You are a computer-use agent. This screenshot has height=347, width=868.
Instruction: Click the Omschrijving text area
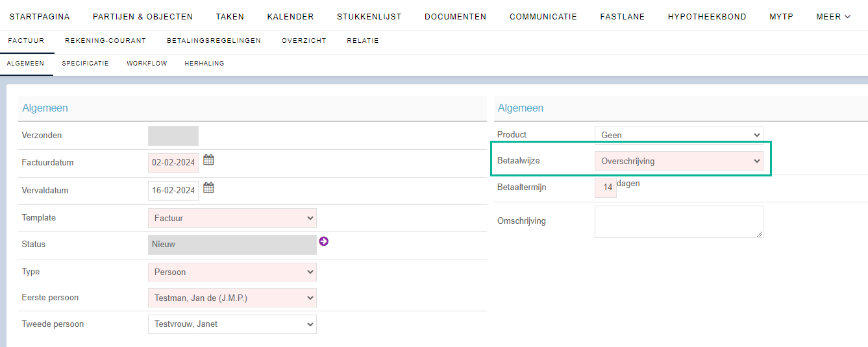click(x=679, y=222)
